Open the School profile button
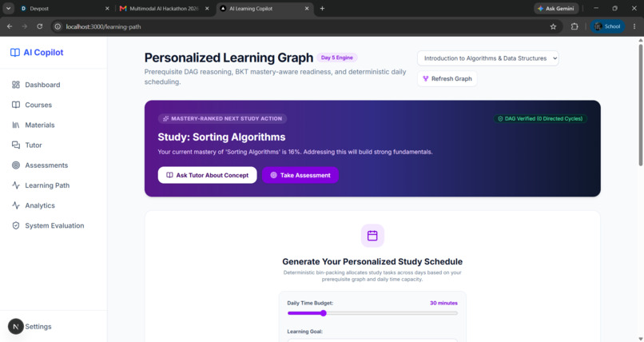The width and height of the screenshot is (644, 342). [x=607, y=26]
